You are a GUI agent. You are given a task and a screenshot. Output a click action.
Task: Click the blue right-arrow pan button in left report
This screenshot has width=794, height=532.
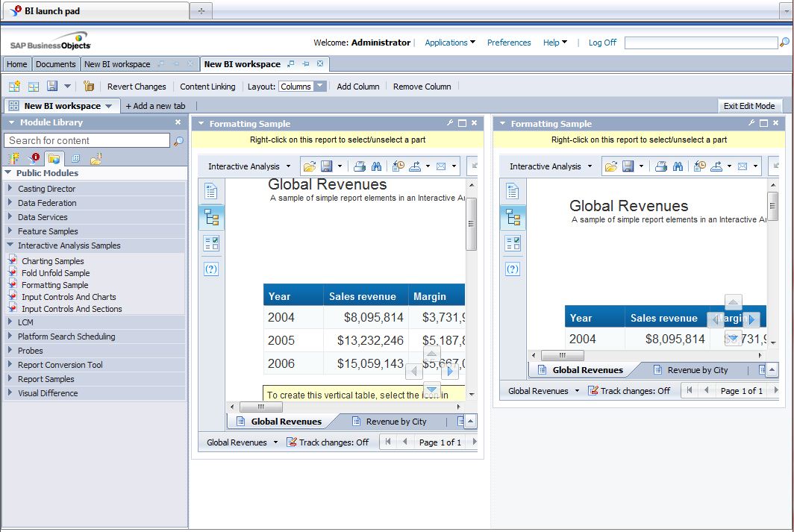point(449,371)
